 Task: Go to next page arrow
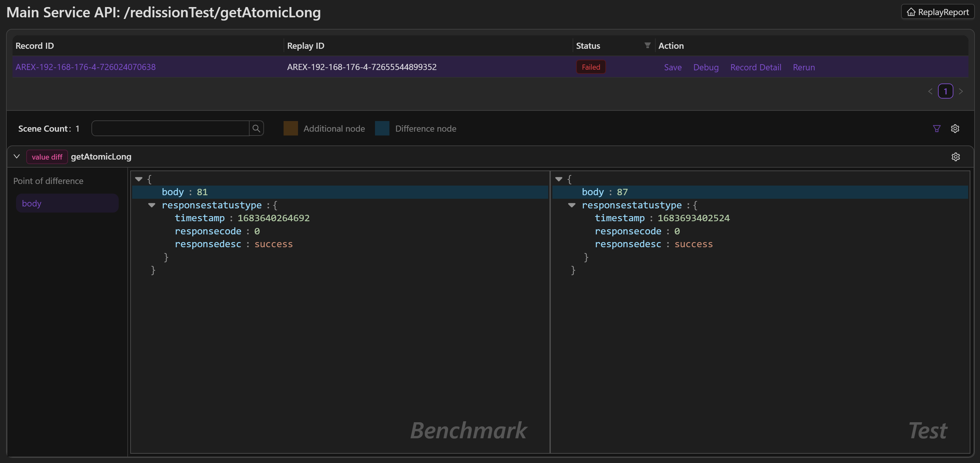961,92
